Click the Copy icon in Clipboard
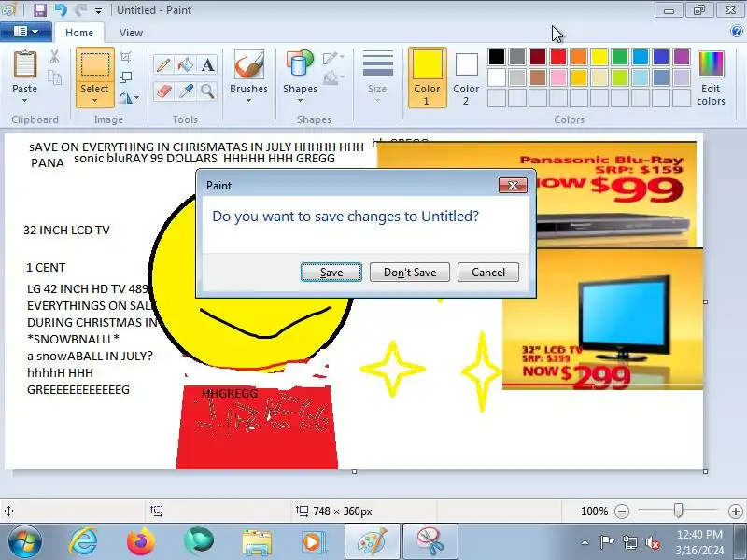The image size is (747, 560). pos(54,77)
